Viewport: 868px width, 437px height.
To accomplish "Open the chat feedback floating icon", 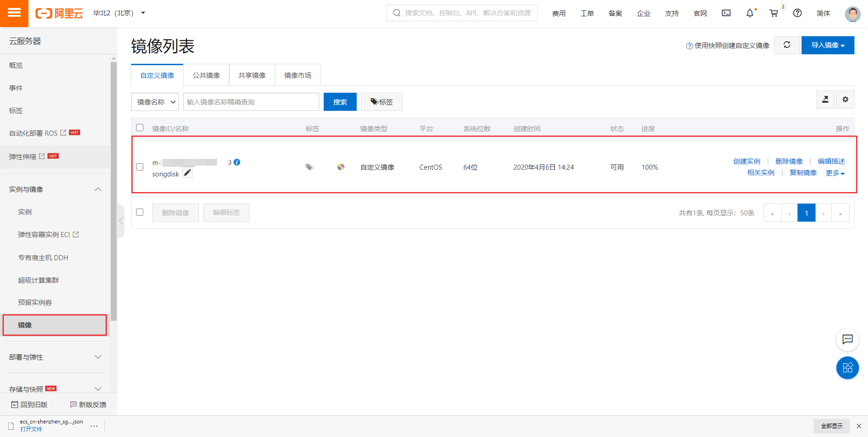I will point(847,339).
